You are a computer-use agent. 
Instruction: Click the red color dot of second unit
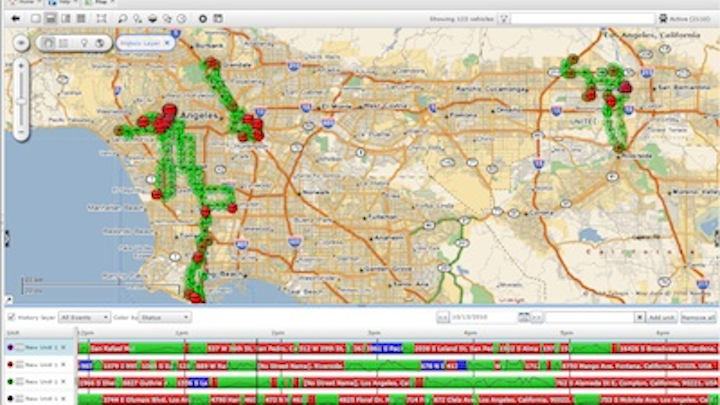pyautogui.click(x=10, y=365)
